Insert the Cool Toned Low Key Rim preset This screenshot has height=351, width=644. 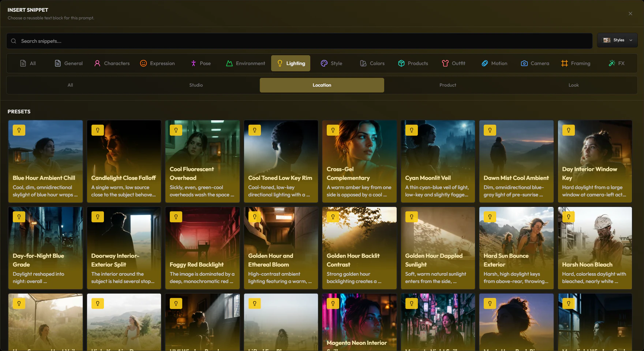[281, 161]
